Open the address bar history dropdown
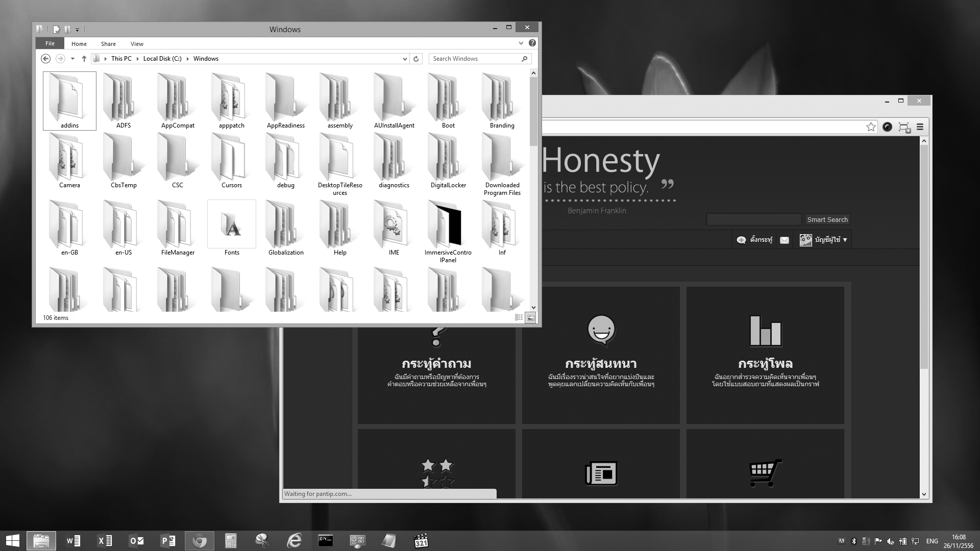The width and height of the screenshot is (980, 551). (x=405, y=59)
